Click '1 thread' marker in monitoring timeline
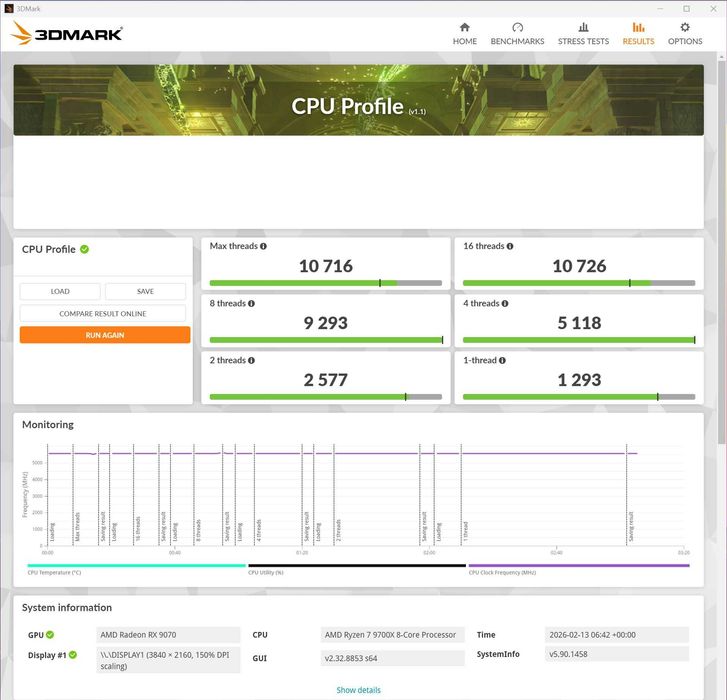 click(466, 531)
